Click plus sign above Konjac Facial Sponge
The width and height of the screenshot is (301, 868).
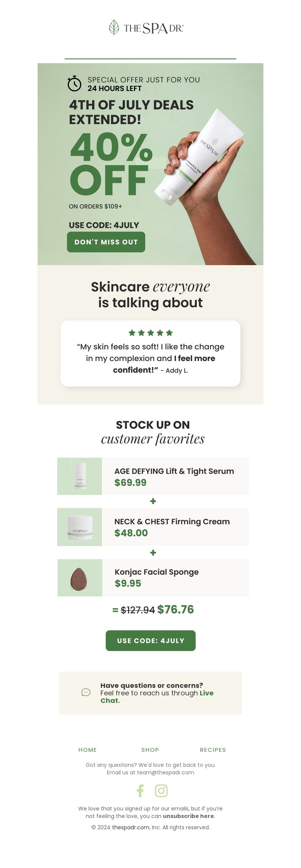(153, 552)
